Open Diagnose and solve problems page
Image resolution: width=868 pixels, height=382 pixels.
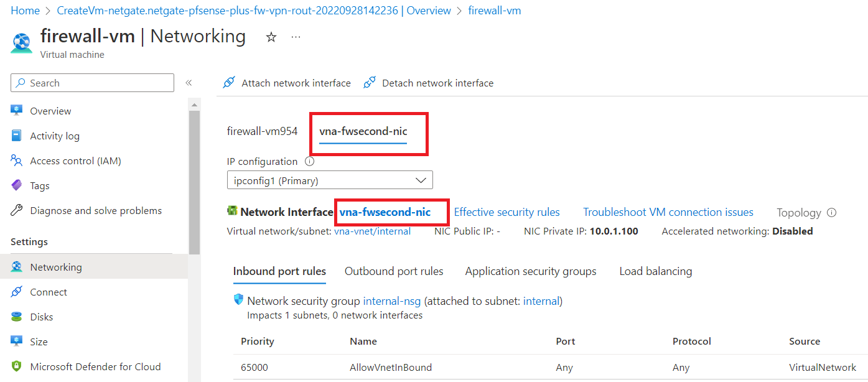coord(95,211)
